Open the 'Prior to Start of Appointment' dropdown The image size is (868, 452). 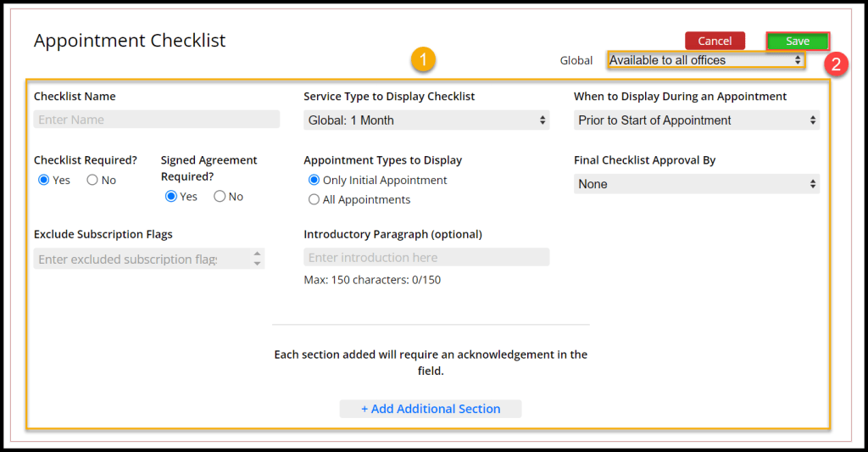(696, 120)
